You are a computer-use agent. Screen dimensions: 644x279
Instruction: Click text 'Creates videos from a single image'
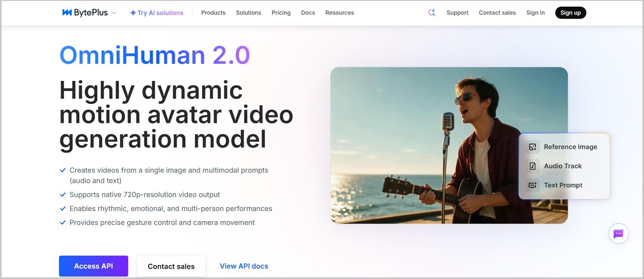[128, 170]
